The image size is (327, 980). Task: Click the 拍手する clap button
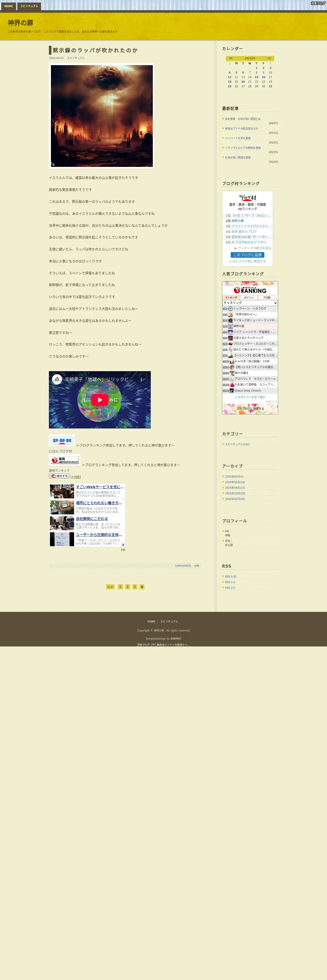[59, 476]
